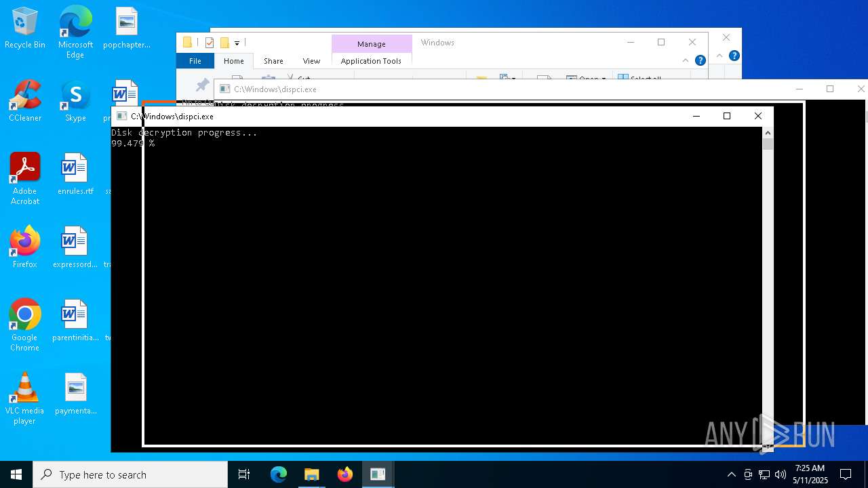868x488 pixels.
Task: Open the volume control tray icon
Action: pos(781,474)
